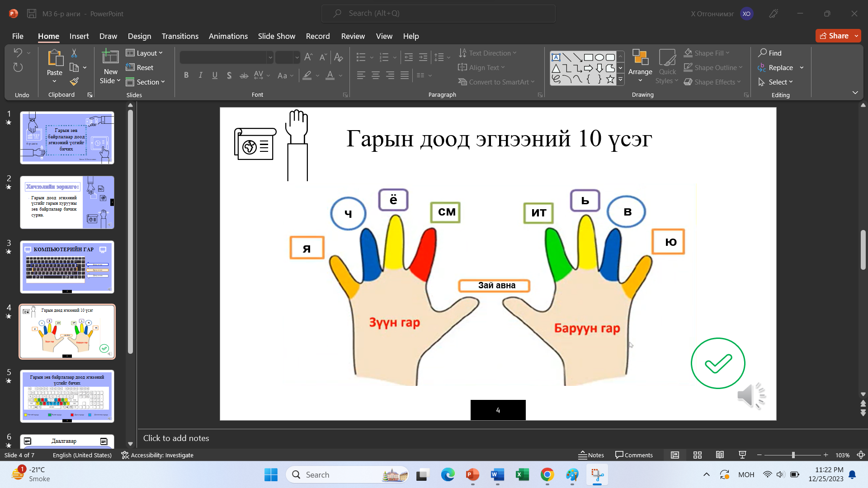
Task: Select slide 5 thumbnail
Action: pyautogui.click(x=67, y=396)
